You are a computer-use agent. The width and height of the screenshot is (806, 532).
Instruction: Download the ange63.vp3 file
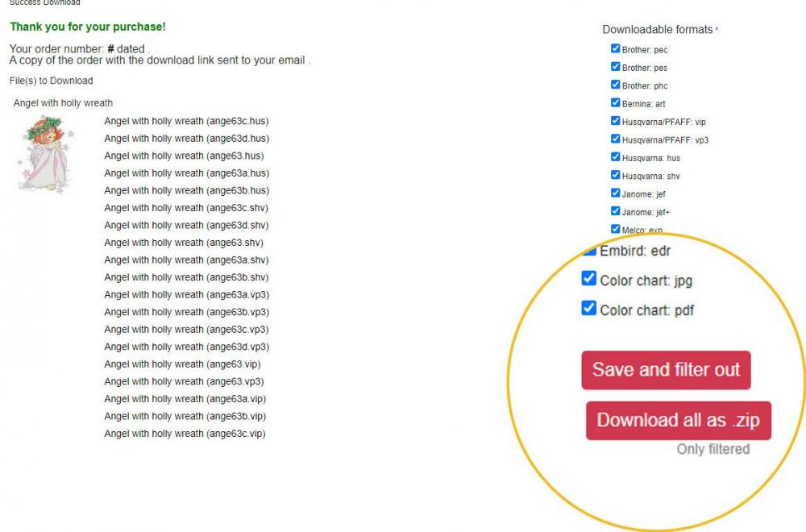pyautogui.click(x=184, y=382)
